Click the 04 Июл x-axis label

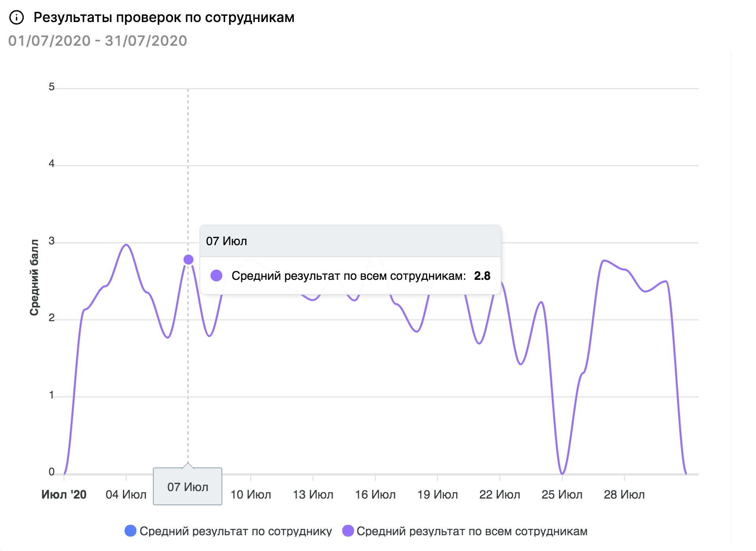pos(126,494)
